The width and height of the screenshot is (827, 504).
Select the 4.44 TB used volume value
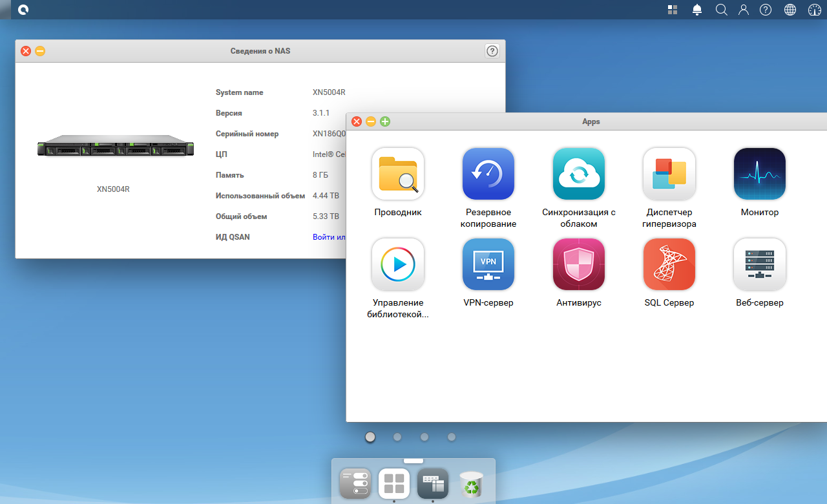pyautogui.click(x=326, y=196)
